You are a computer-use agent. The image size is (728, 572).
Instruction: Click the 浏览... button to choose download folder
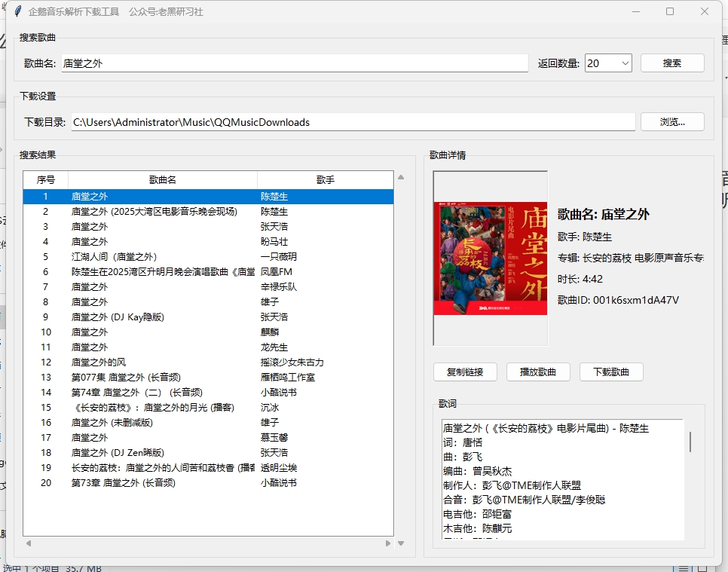coord(671,121)
